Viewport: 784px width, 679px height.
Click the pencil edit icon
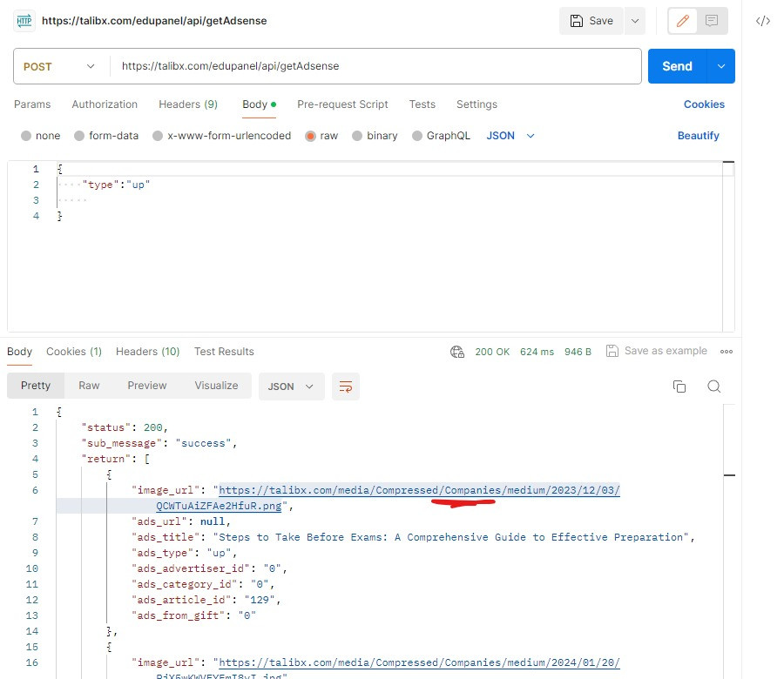pos(682,21)
